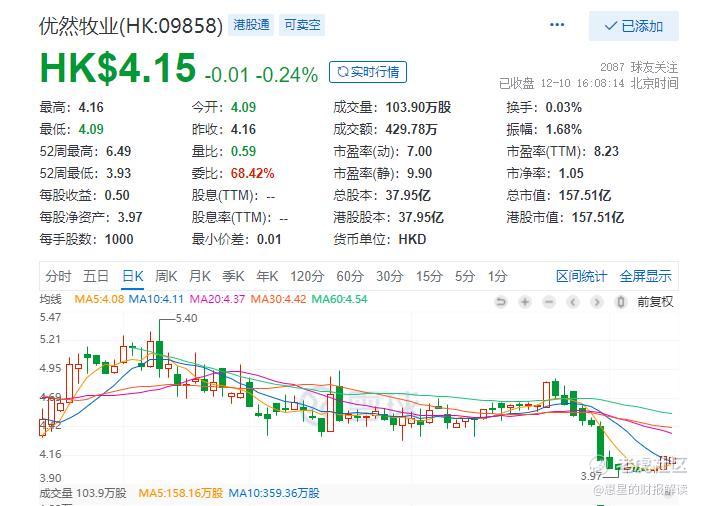Click the MA10:4.11 moving average label
The height and width of the screenshot is (506, 701).
(156, 299)
